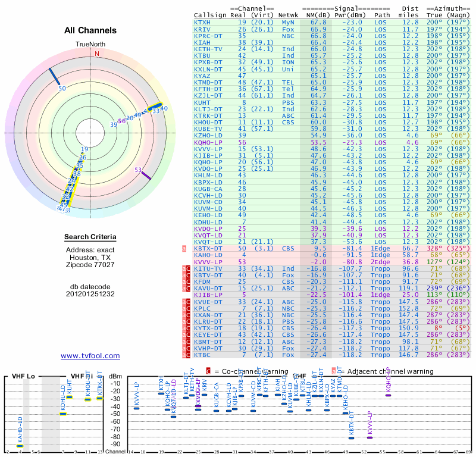Click the All Channels title
This screenshot has height=457, width=476.
(x=90, y=31)
